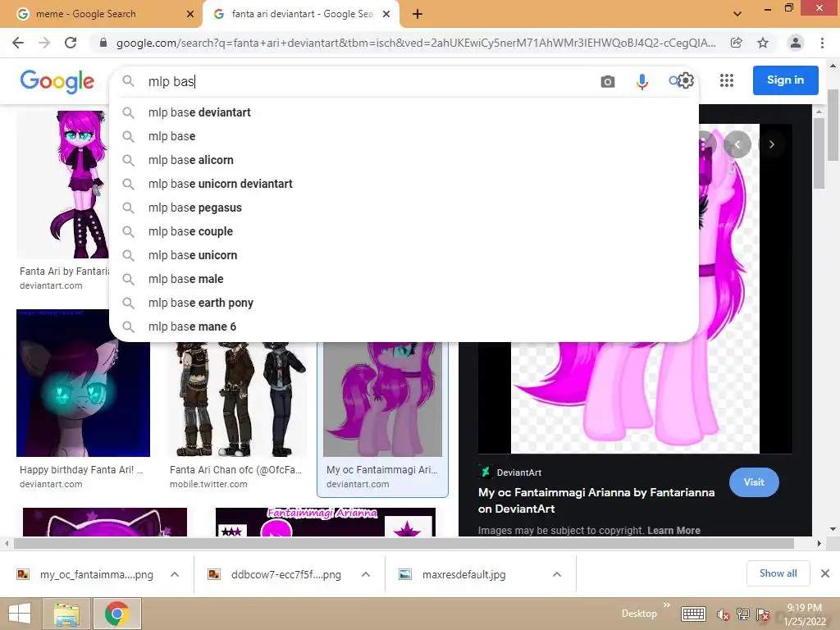Select suggestion mlp base earth pony
Viewport: 840px width, 630px height.
[404, 304]
